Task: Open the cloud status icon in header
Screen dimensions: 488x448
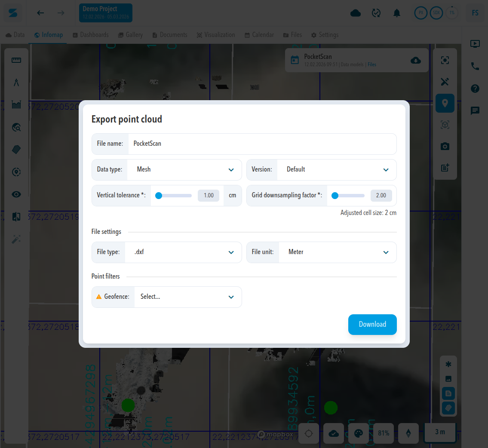Action: [356, 13]
